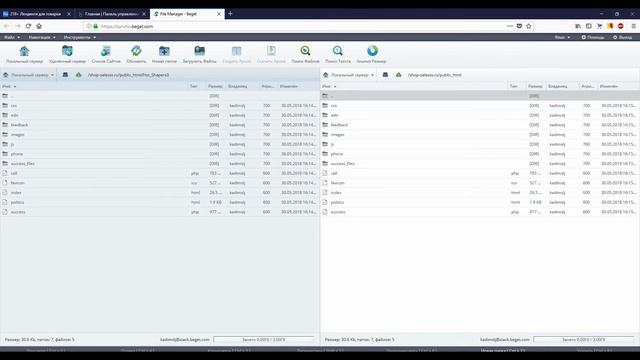Select the feedback folder in right panel
This screenshot has width=640, height=360.
click(x=480, y=125)
